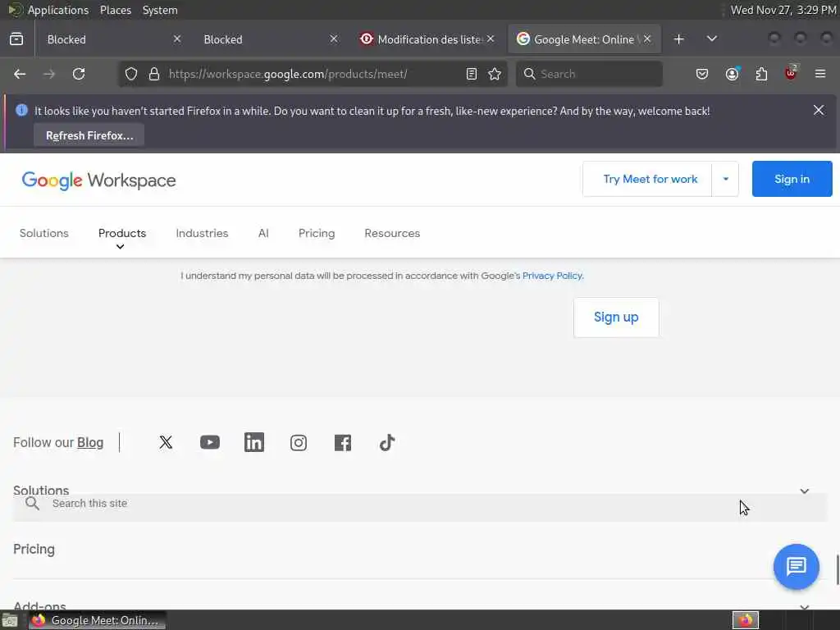Open the AI navigation item

(x=263, y=233)
